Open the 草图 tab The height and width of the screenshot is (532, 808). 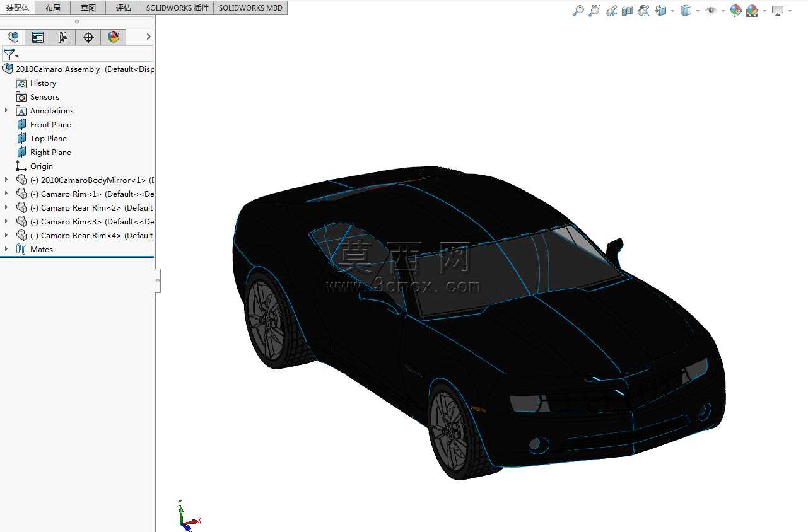tap(88, 8)
